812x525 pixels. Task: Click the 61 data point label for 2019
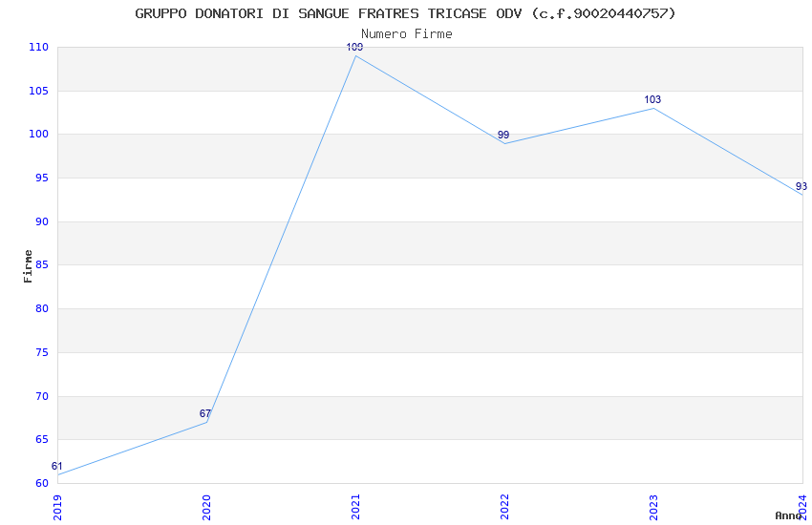[57, 466]
